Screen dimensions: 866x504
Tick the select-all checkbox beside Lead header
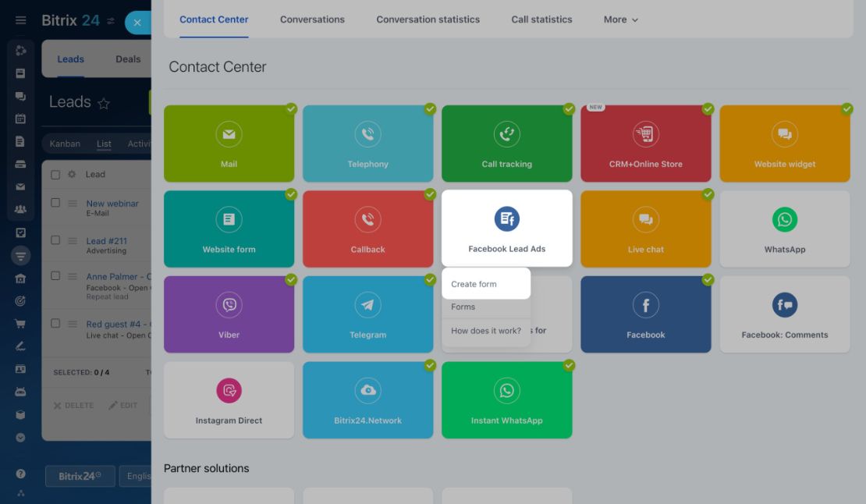55,175
